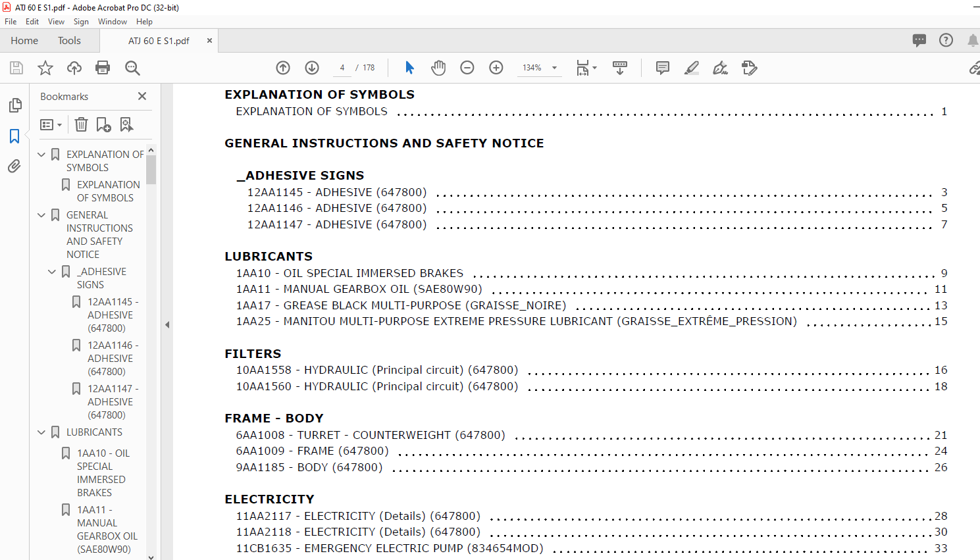Go to next page arrow
Screen dimensions: 980x560
click(312, 68)
